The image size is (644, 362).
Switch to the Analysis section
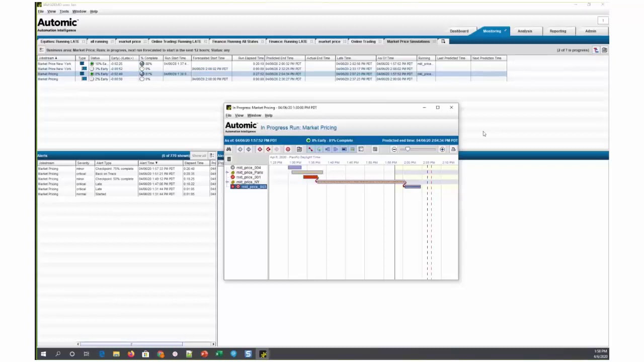pyautogui.click(x=525, y=31)
